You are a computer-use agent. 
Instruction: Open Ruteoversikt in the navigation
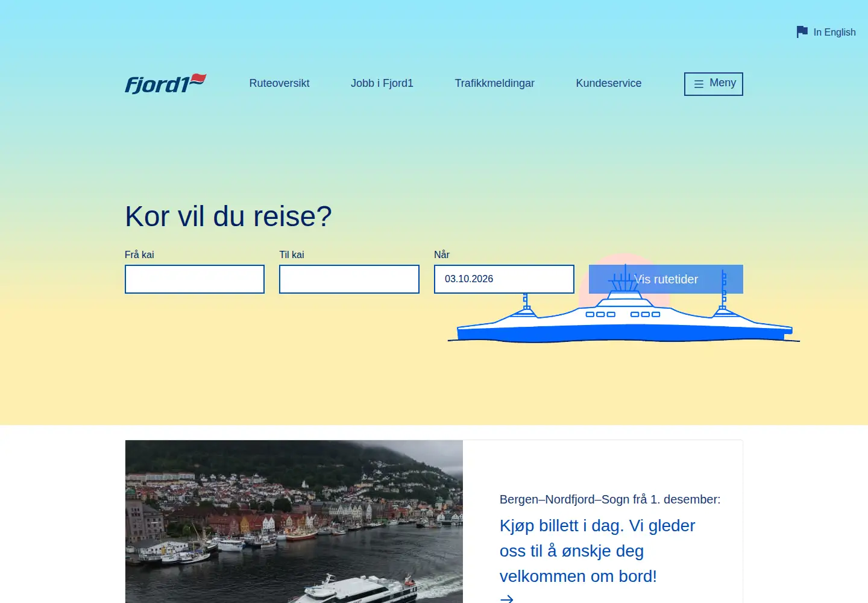pos(279,83)
